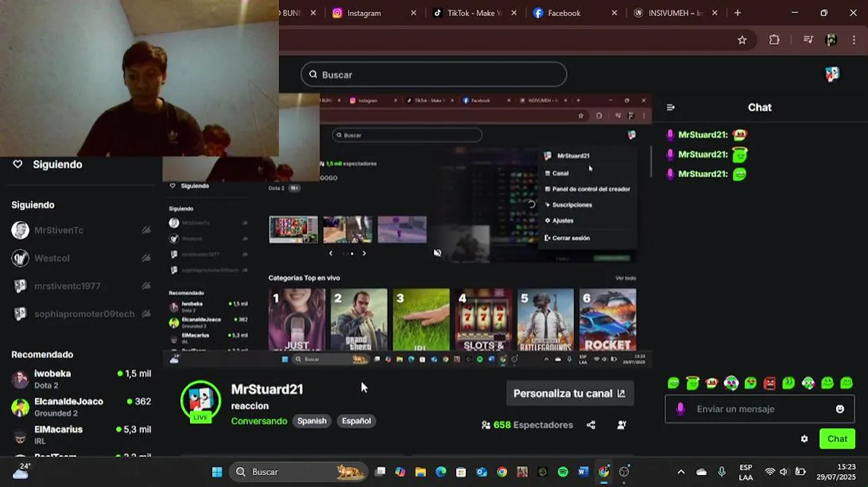Open File Explorer from the taskbar
868x487 pixels.
click(420, 472)
